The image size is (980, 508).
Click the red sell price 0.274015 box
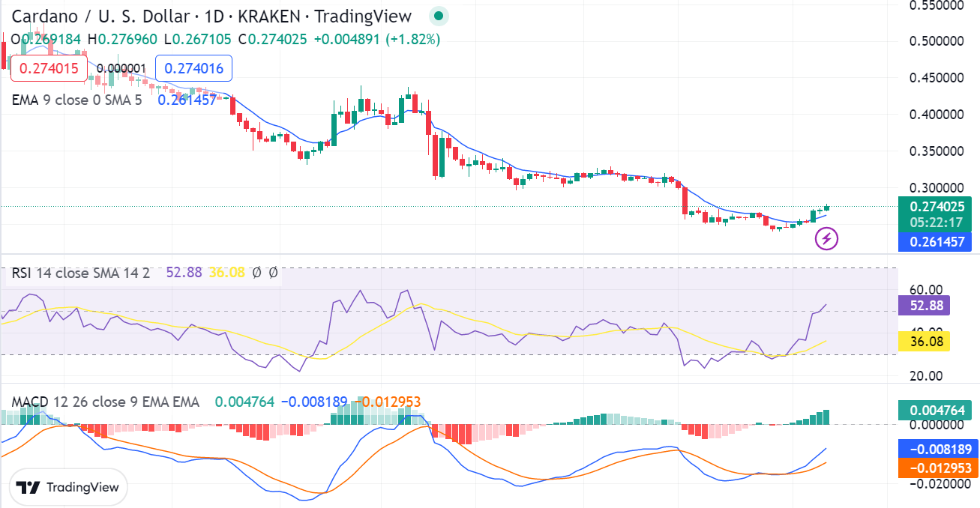[49, 68]
